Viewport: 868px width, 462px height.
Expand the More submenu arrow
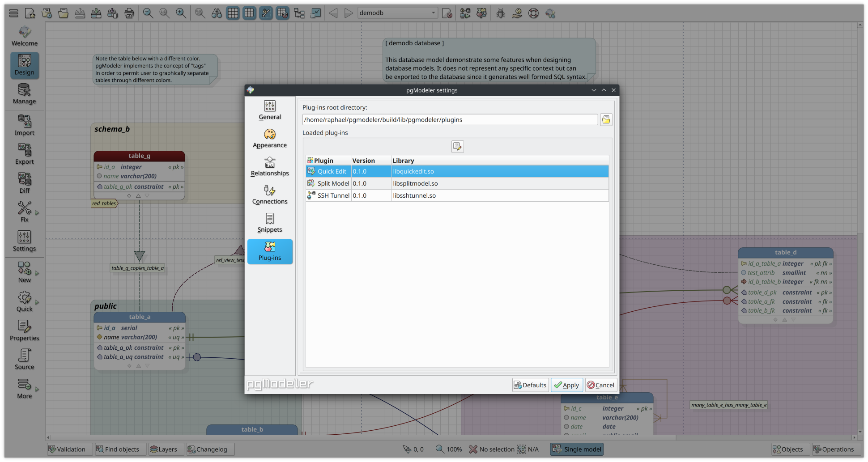[x=37, y=389]
